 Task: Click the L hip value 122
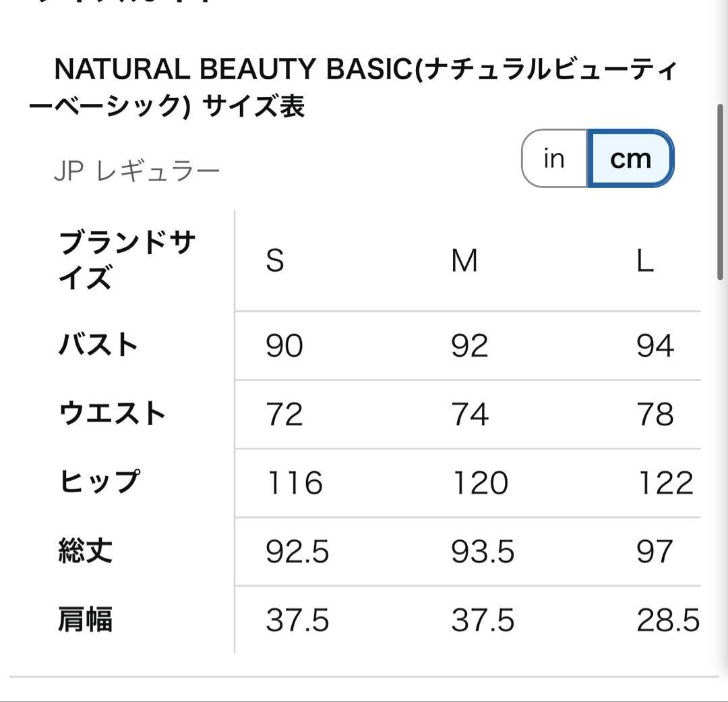(665, 483)
